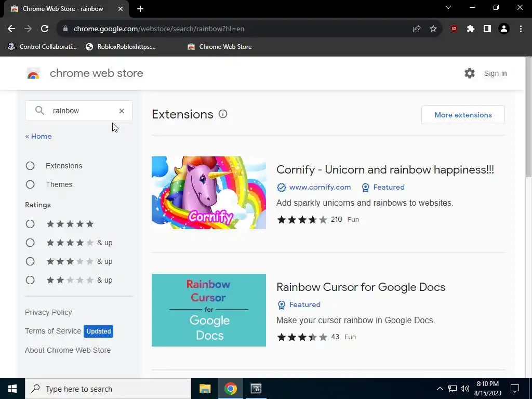Viewport: 532px width, 399px height.
Task: Open File Explorer from the taskbar
Action: (x=205, y=389)
